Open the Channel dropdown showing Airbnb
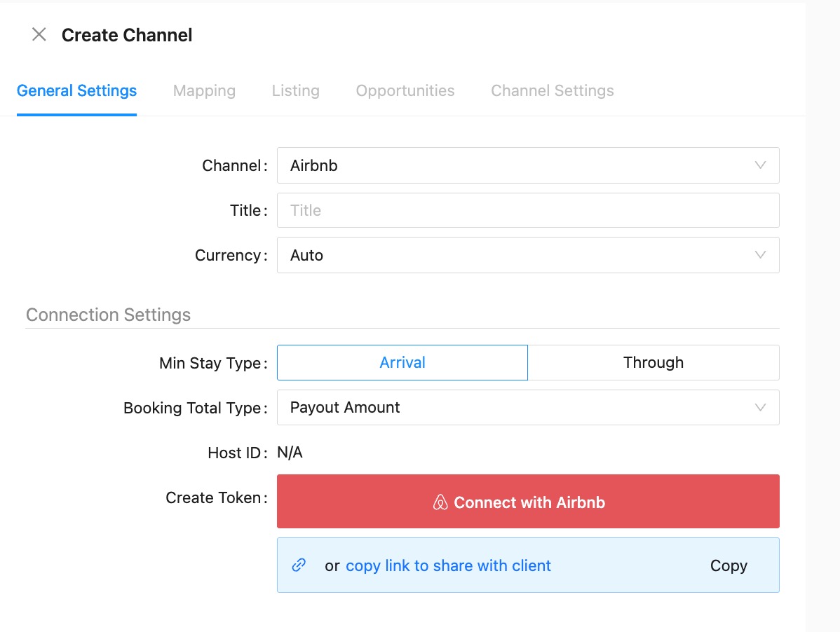 (x=528, y=165)
